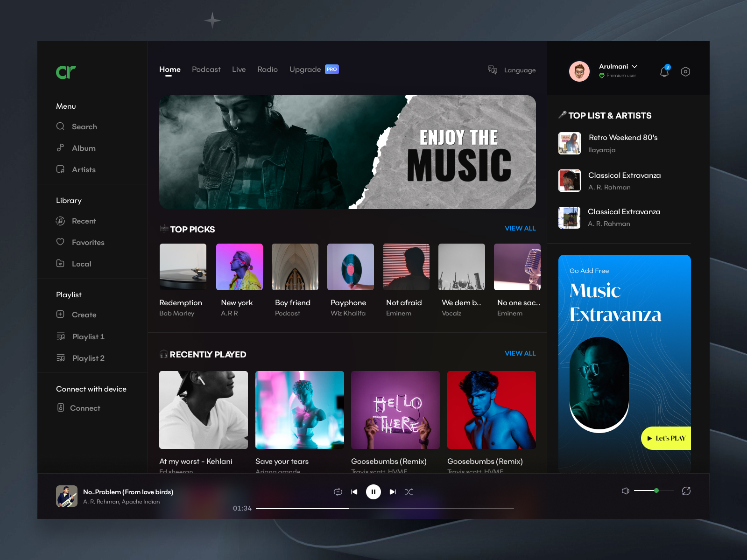Toggle repeat mode in the player
Viewport: 747px width, 560px height.
tap(337, 491)
